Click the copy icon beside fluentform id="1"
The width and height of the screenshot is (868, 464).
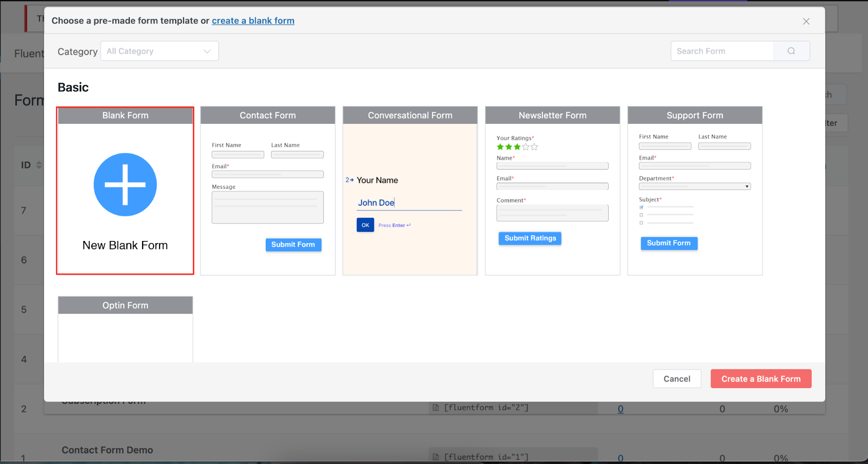436,457
